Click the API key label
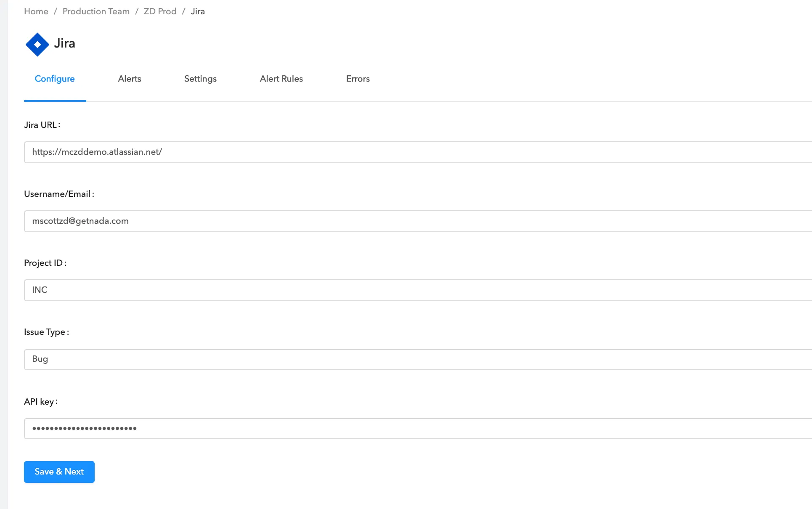Viewport: 812px width, 509px height. pyautogui.click(x=40, y=402)
